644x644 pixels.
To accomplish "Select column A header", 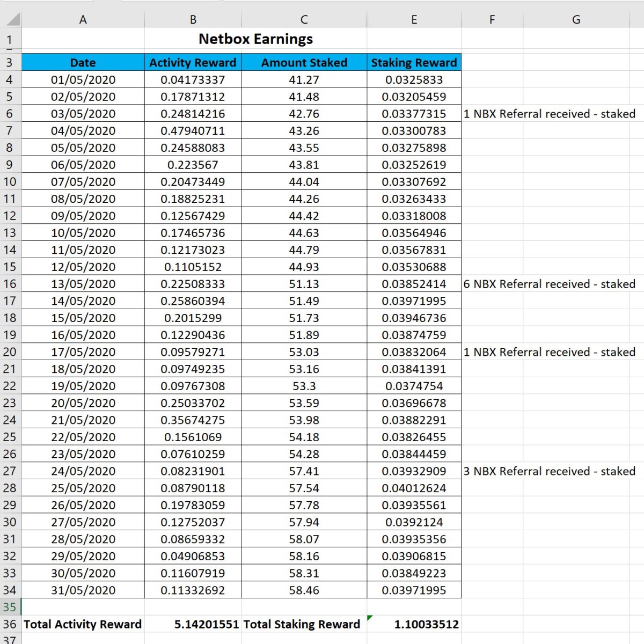I will 83,19.
